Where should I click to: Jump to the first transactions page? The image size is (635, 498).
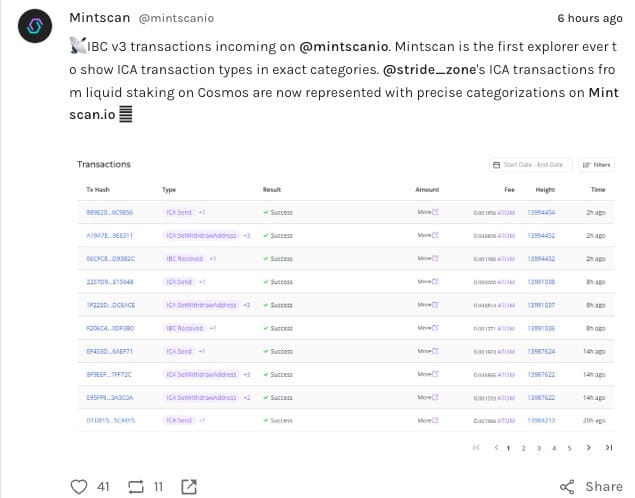pos(476,448)
